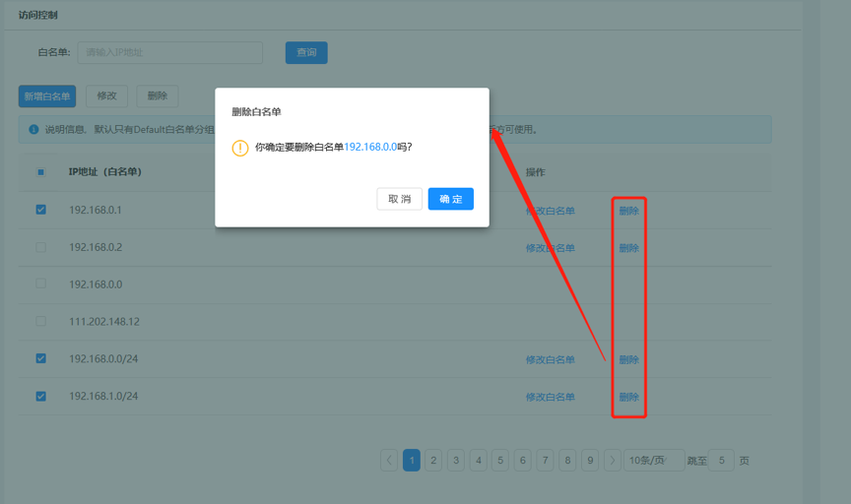The width and height of the screenshot is (851, 504).
Task: Click the 操作 column header
Action: coord(535,172)
